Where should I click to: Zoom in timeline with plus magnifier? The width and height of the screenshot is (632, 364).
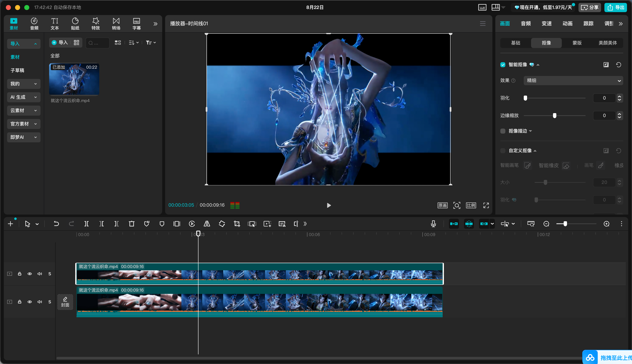[x=607, y=224]
